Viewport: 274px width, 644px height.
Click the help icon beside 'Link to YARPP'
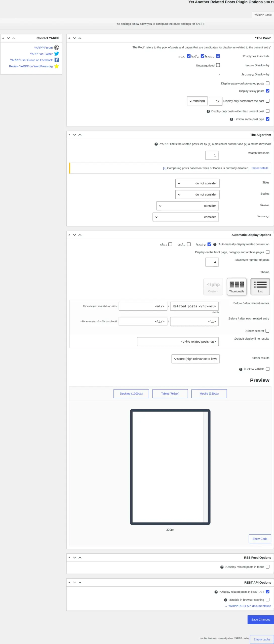pyautogui.click(x=241, y=369)
